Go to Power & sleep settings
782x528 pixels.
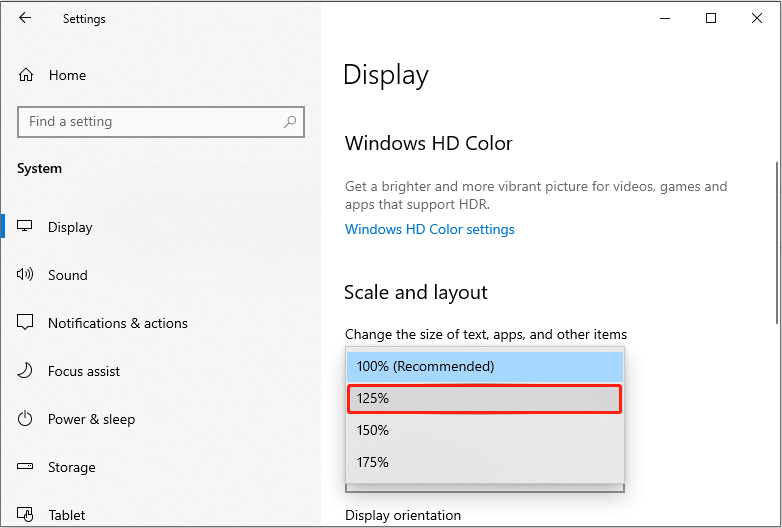click(91, 419)
